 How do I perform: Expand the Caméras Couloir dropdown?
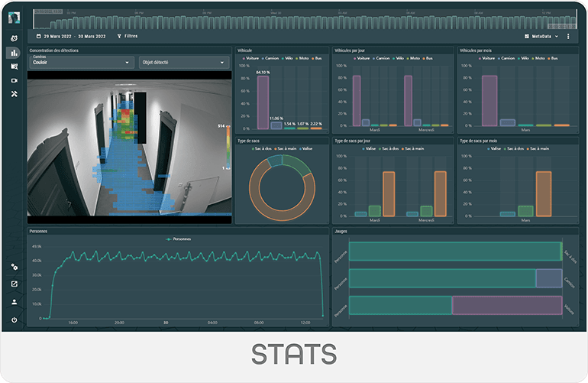click(x=82, y=63)
